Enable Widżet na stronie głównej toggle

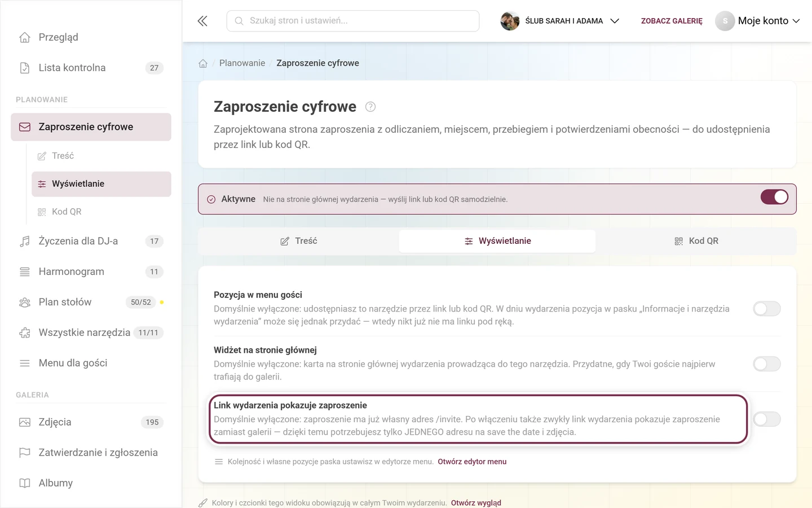pyautogui.click(x=767, y=364)
